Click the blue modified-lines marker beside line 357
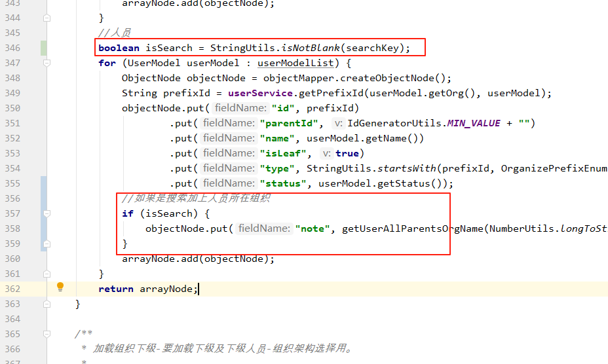 43,213
